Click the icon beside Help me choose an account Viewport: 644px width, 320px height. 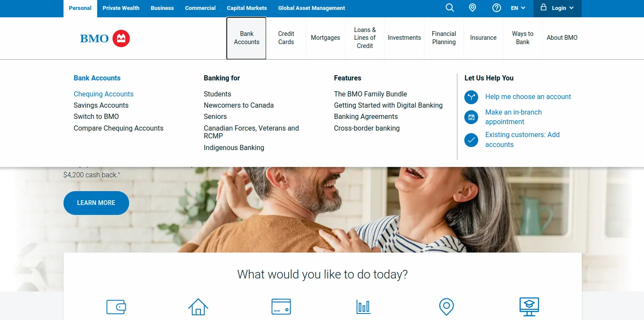click(471, 97)
